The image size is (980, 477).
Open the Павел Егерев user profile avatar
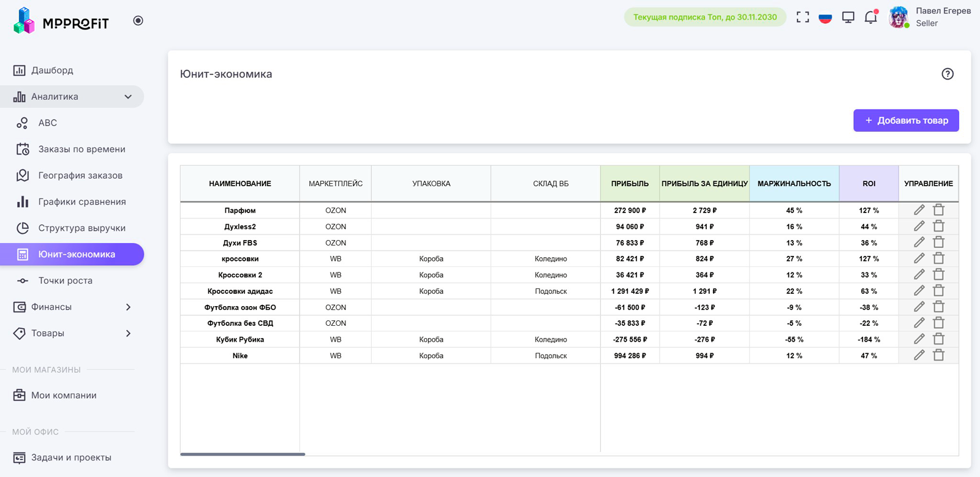coord(899,17)
